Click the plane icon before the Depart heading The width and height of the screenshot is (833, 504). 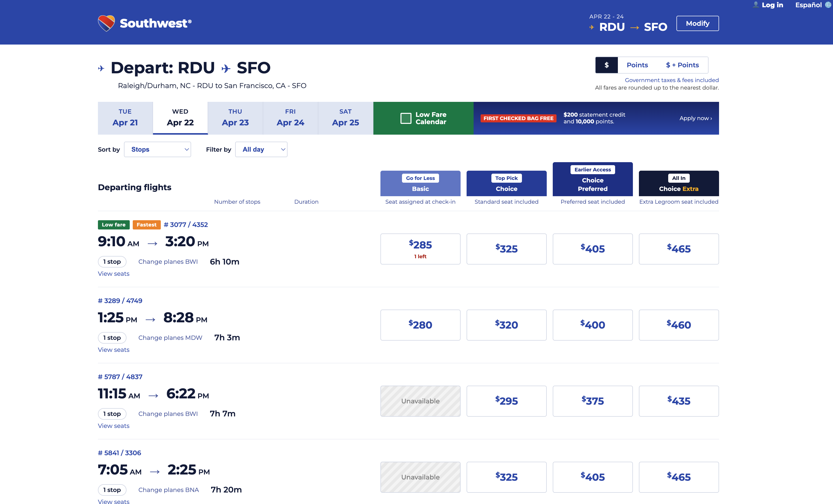[101, 69]
